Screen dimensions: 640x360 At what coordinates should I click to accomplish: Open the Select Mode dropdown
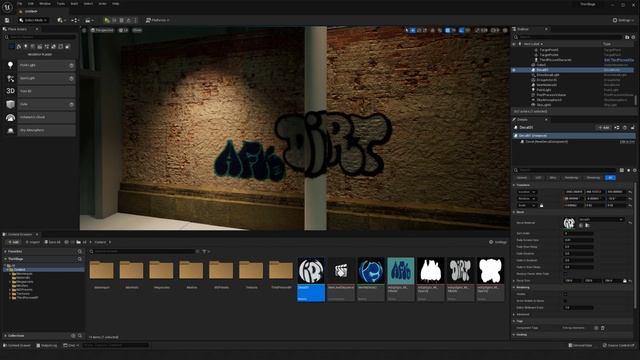click(x=33, y=20)
